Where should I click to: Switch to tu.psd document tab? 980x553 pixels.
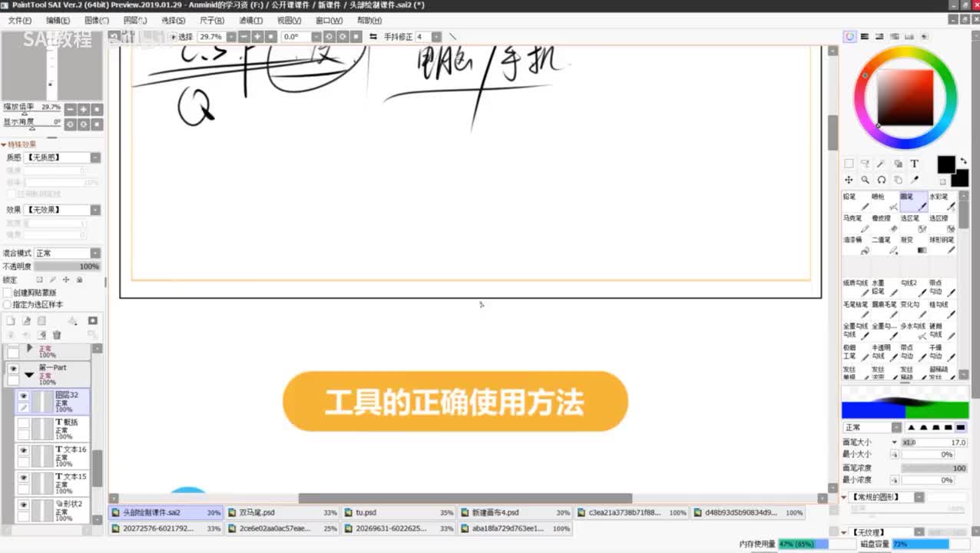[399, 512]
